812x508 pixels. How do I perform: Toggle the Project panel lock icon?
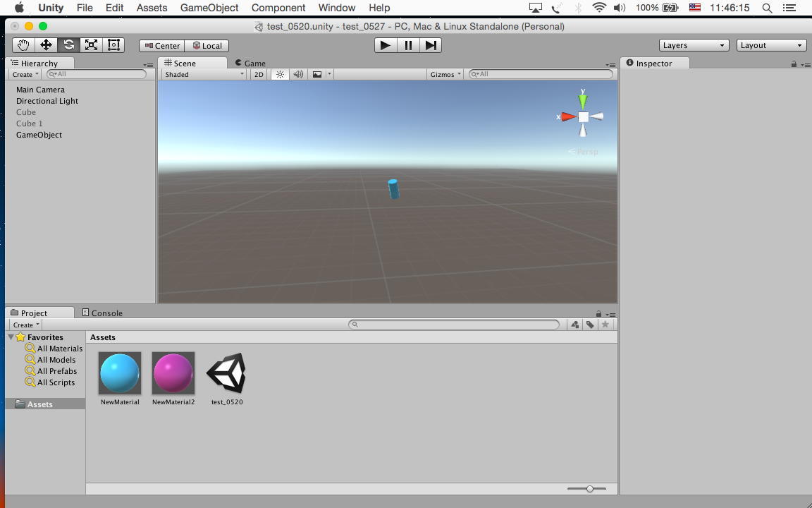[598, 313]
